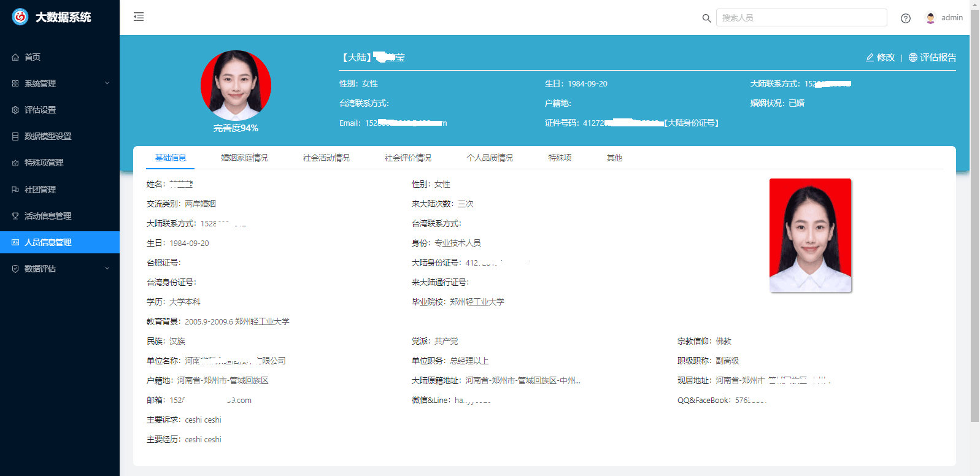Click the search magnifier icon
Viewport: 980px width, 476px height.
[706, 18]
